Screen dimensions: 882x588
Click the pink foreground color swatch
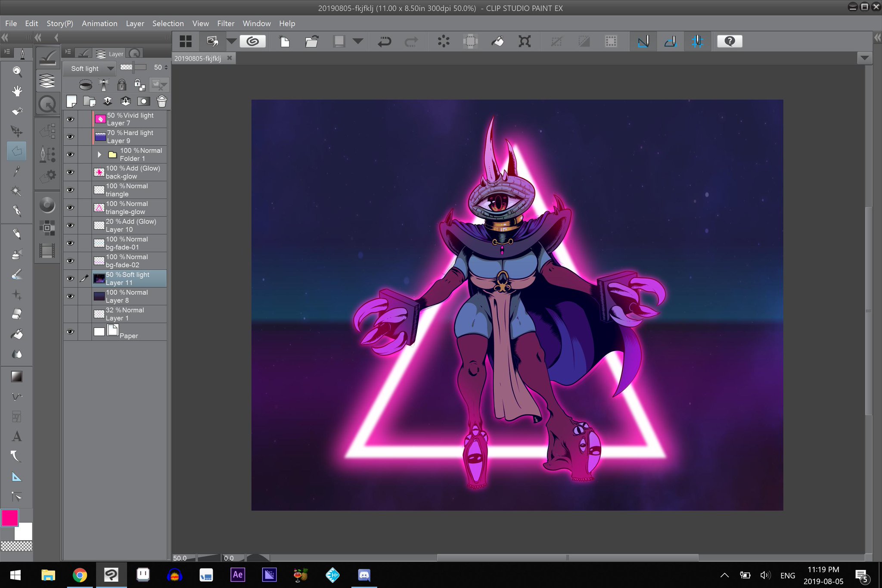(9, 518)
